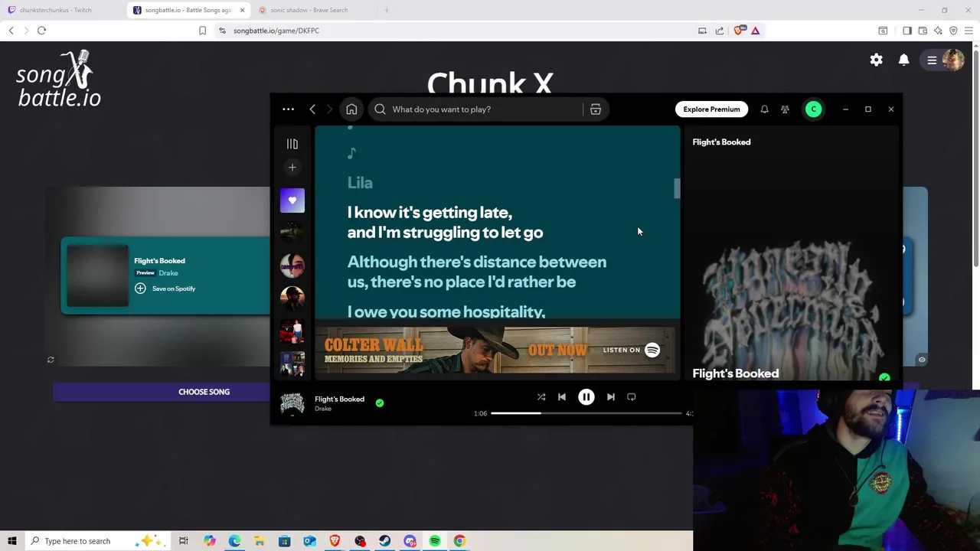Open Steam from the Windows taskbar

(385, 541)
